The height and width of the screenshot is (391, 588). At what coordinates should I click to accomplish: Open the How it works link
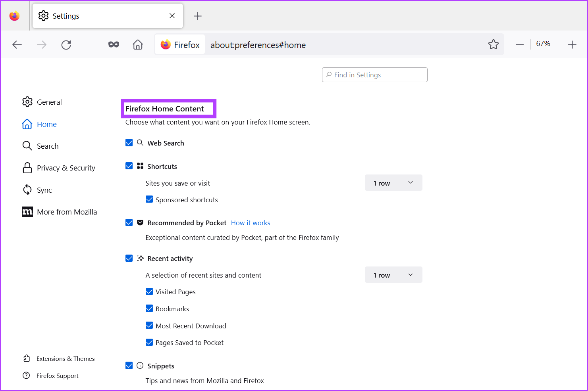point(251,223)
